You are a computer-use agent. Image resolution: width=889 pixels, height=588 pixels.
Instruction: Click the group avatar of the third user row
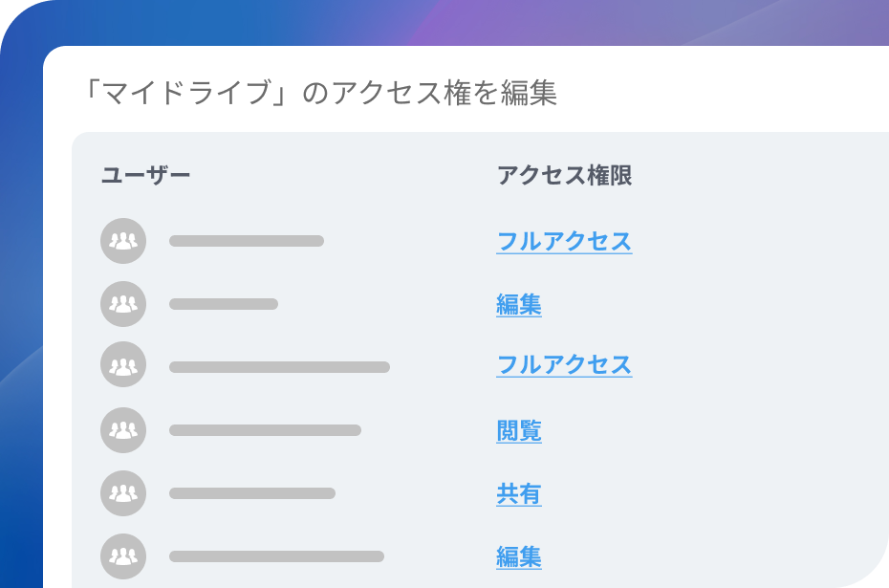point(123,365)
